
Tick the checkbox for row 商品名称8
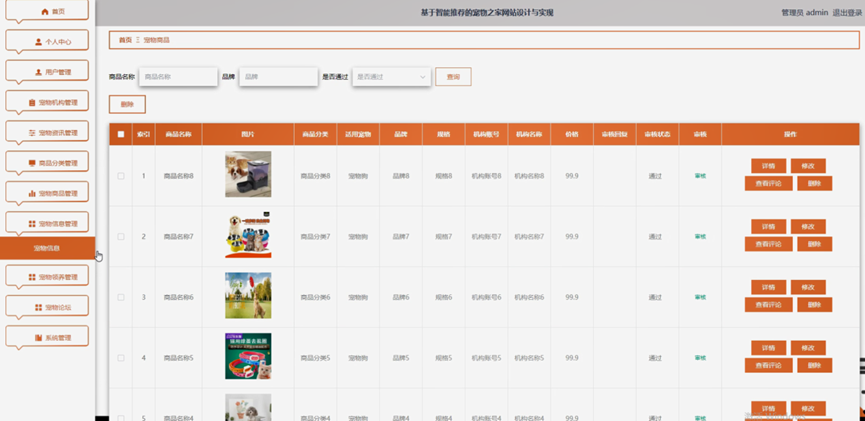coord(121,176)
